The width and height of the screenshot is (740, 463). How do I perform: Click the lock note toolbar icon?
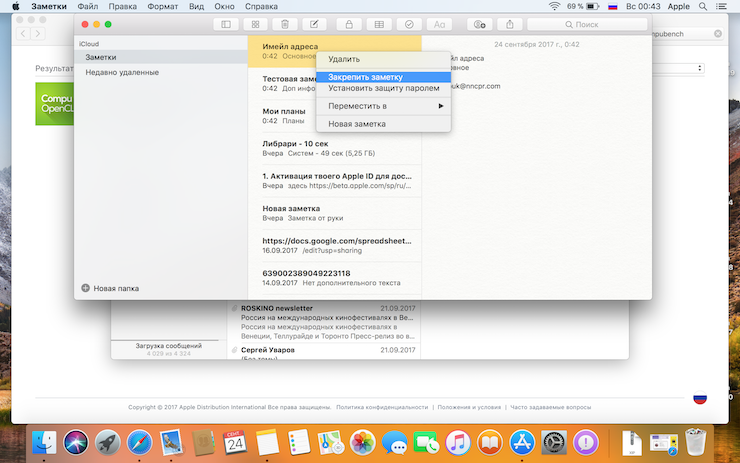pos(349,24)
